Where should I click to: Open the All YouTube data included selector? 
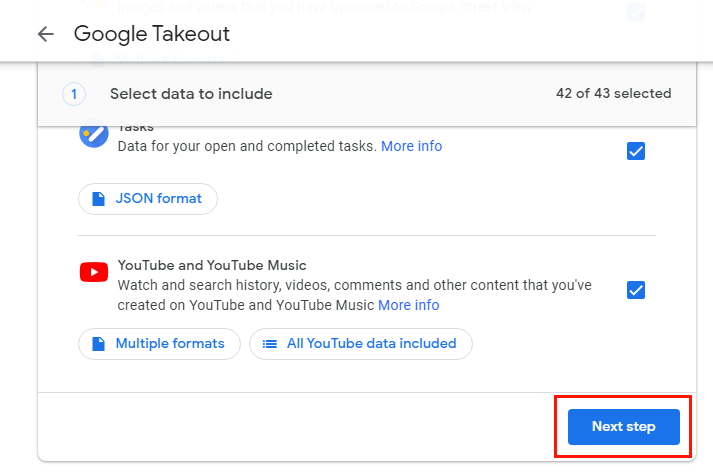(361, 344)
